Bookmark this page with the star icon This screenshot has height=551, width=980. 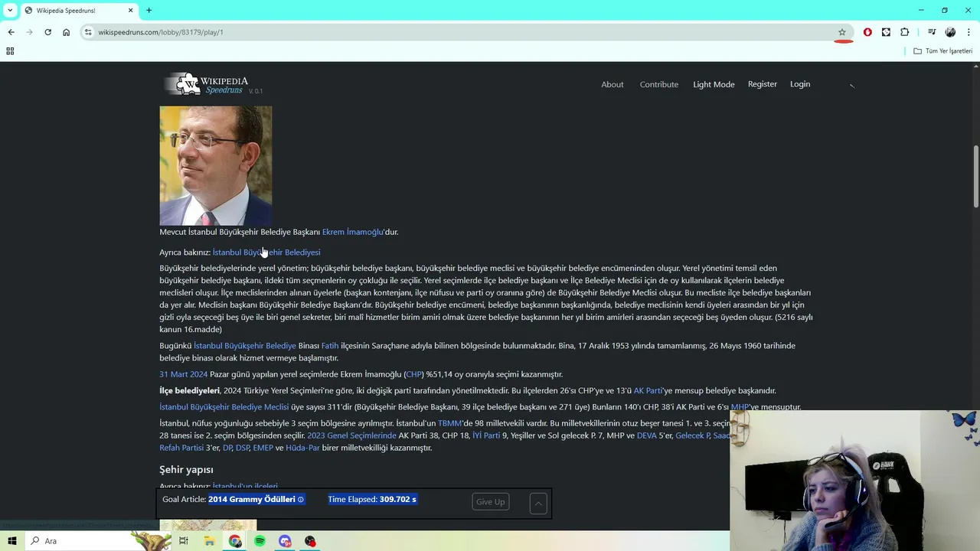tap(842, 32)
